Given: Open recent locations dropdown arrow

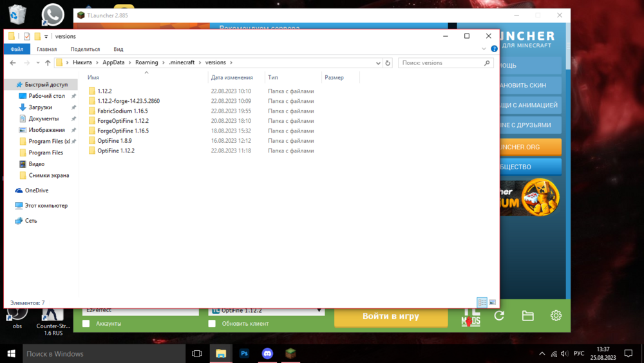Looking at the screenshot, I should [x=38, y=63].
